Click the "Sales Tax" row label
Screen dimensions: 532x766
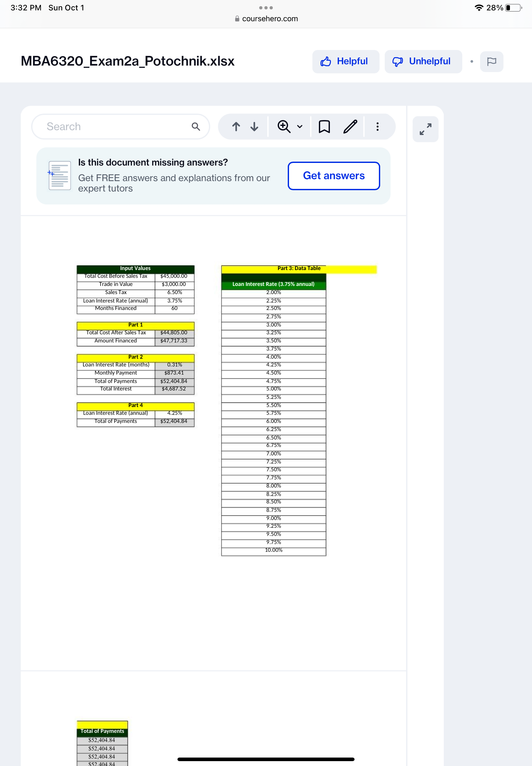(116, 292)
